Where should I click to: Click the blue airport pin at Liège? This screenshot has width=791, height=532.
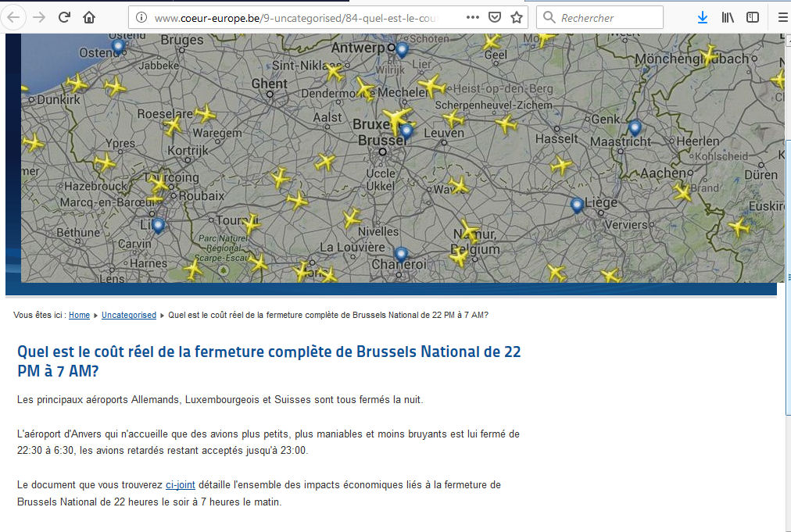click(x=577, y=205)
